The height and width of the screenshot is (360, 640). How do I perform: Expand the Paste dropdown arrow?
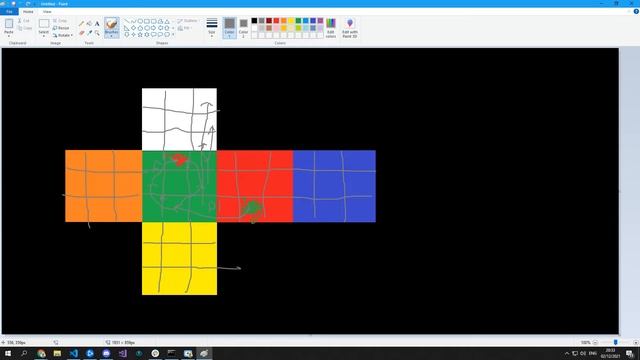coord(9,36)
